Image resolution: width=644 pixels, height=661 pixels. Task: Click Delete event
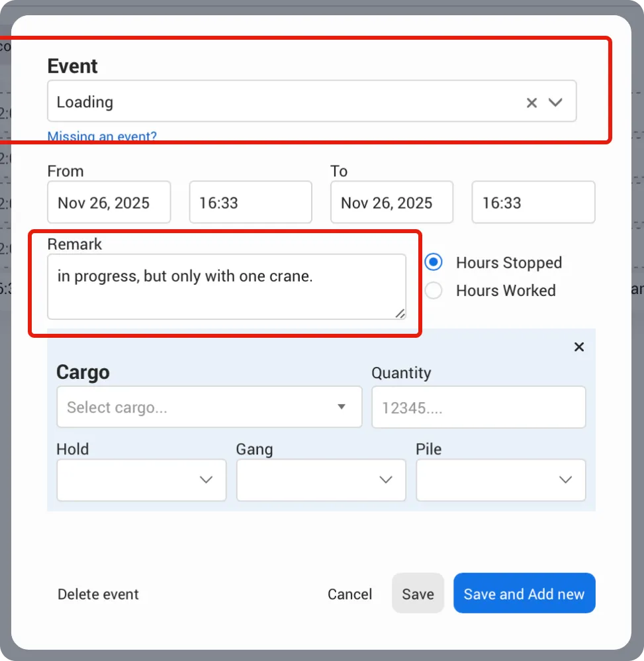coord(98,594)
